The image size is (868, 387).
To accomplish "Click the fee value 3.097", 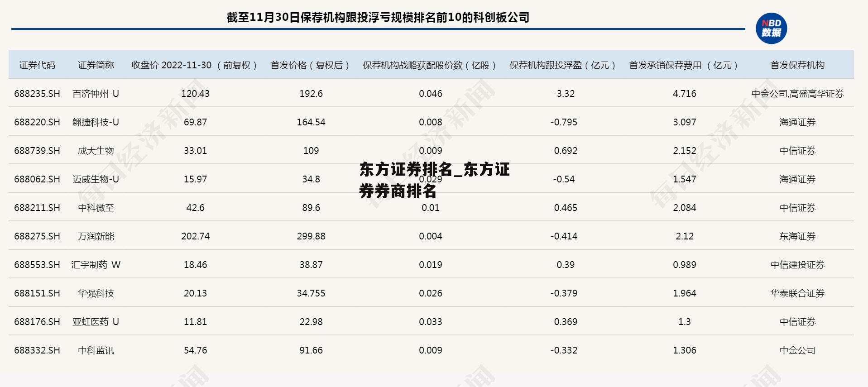I will [x=685, y=122].
